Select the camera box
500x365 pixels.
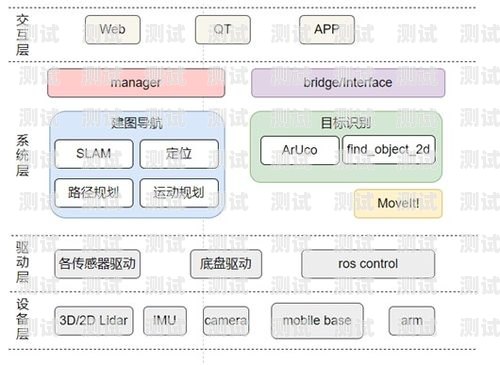226,321
